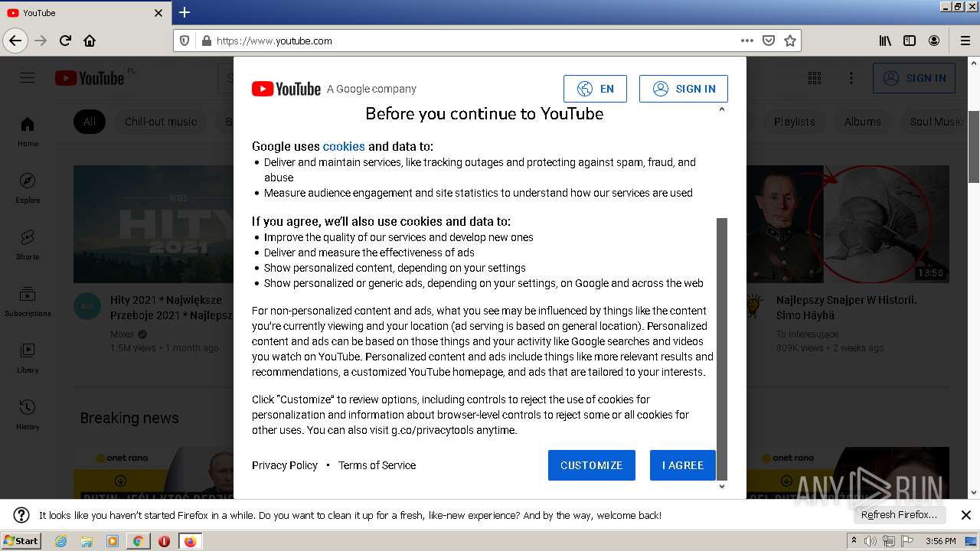Open Shorts in YouTube sidebar
The image size is (980, 551).
click(x=28, y=244)
